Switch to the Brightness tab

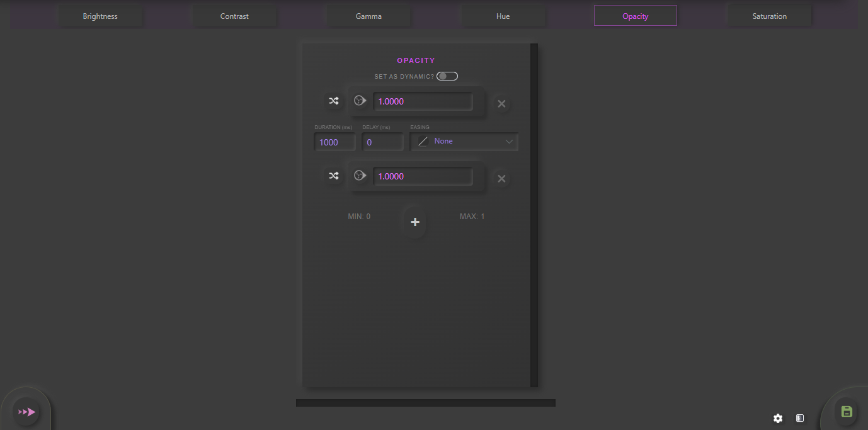click(100, 15)
